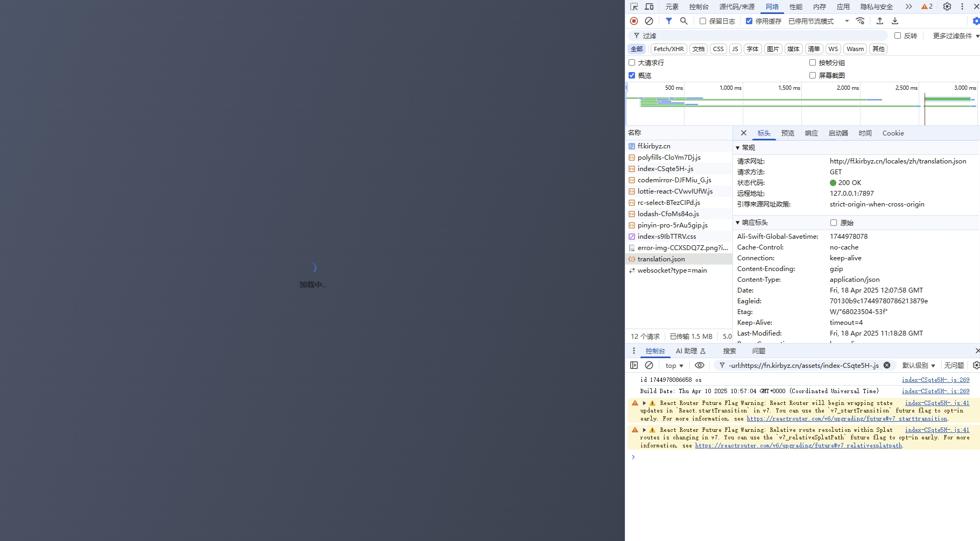Open the 响应 request tab
980x541 pixels.
[811, 133]
